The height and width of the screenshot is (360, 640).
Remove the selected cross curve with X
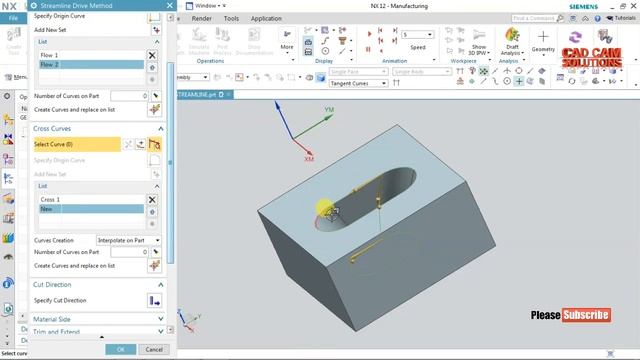click(x=152, y=200)
